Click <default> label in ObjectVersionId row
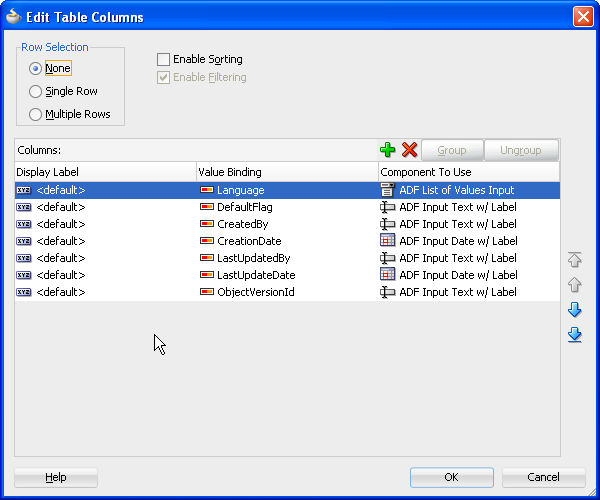The height and width of the screenshot is (500, 600). coord(61,292)
